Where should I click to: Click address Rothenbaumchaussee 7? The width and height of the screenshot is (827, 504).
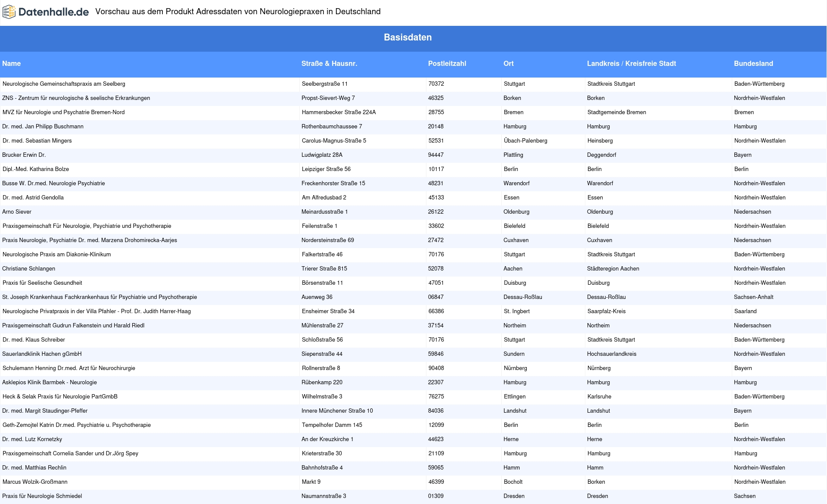click(x=332, y=127)
